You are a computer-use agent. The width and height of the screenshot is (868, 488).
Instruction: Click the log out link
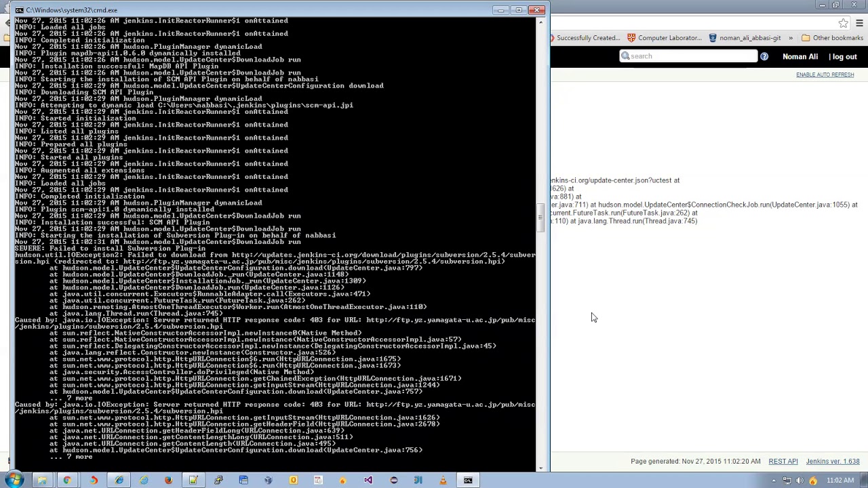click(844, 57)
